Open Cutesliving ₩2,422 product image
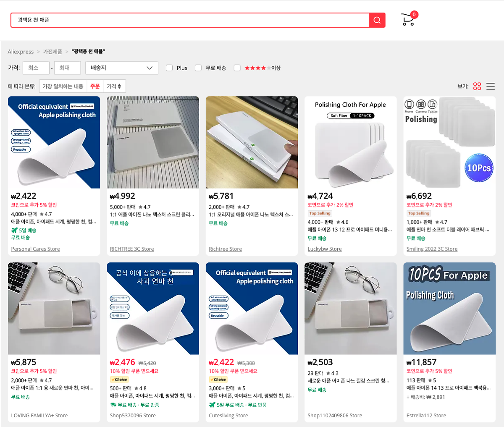The width and height of the screenshot is (504, 427). (252, 309)
